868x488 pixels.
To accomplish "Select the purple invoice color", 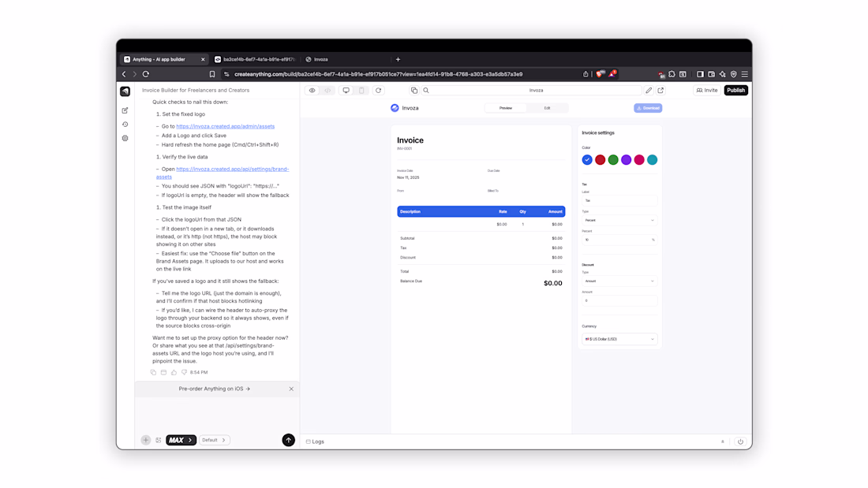I will [626, 160].
